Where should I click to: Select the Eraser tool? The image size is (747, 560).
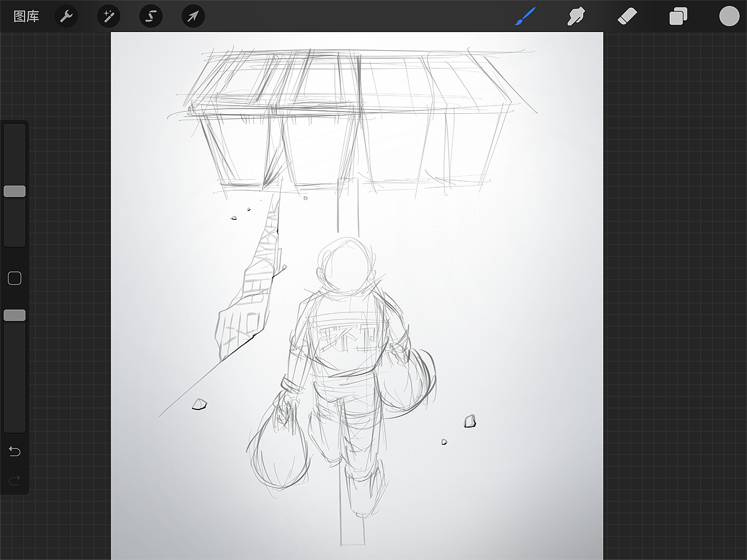pyautogui.click(x=627, y=16)
